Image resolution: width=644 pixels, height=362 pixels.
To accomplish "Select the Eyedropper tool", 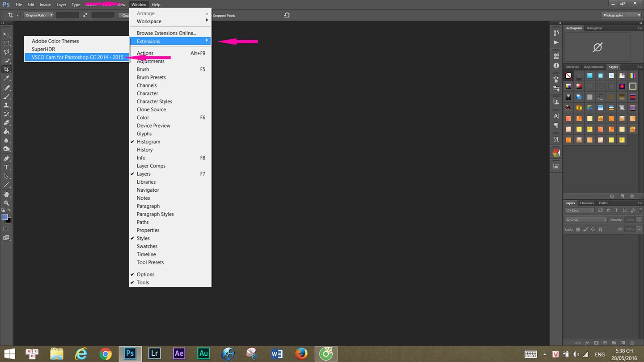I will 6,78.
